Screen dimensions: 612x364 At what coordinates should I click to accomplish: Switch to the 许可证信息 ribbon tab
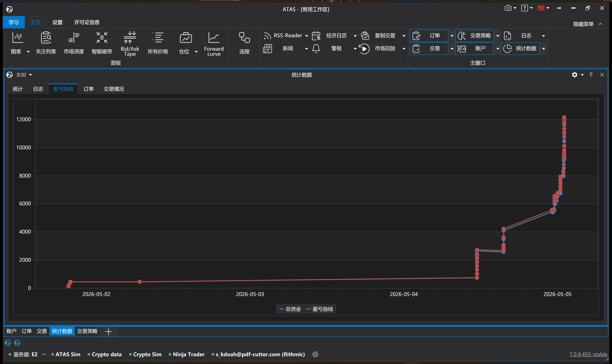tap(87, 22)
